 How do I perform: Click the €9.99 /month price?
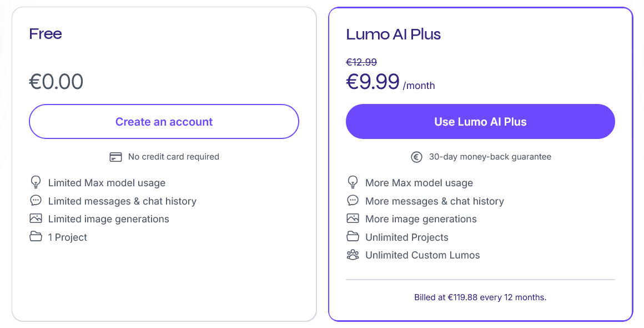coord(391,82)
